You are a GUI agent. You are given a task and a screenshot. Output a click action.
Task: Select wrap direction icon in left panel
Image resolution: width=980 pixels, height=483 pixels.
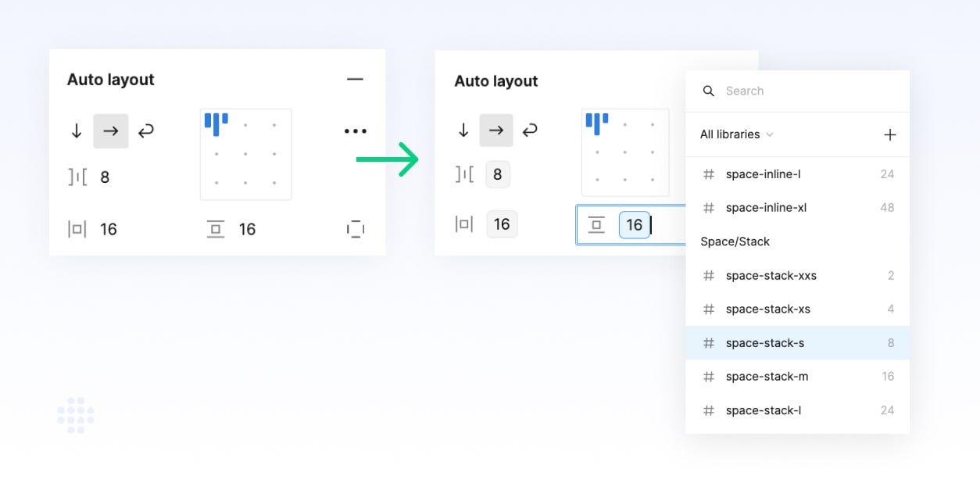[x=145, y=131]
